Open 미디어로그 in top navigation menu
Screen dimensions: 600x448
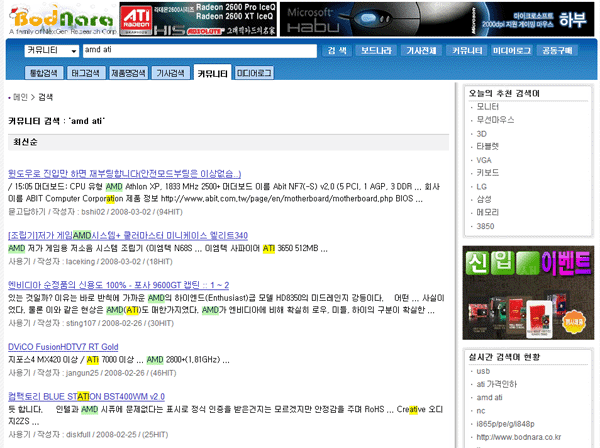512,51
